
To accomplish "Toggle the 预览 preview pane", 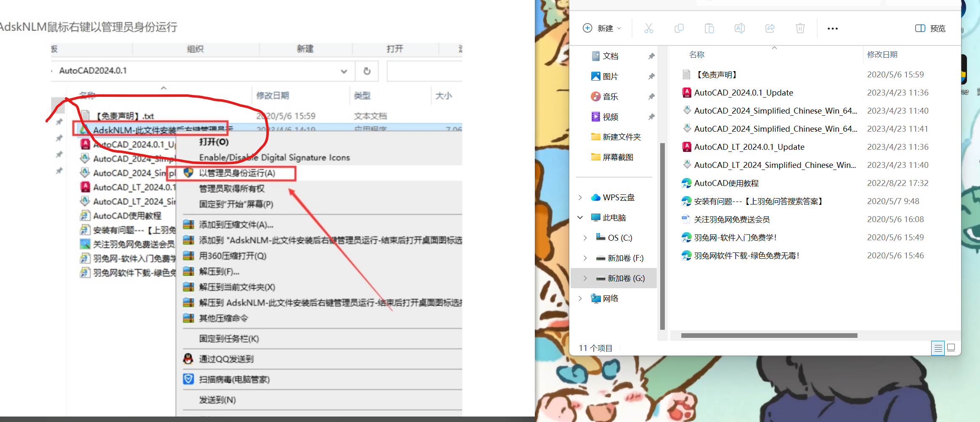I will click(930, 28).
